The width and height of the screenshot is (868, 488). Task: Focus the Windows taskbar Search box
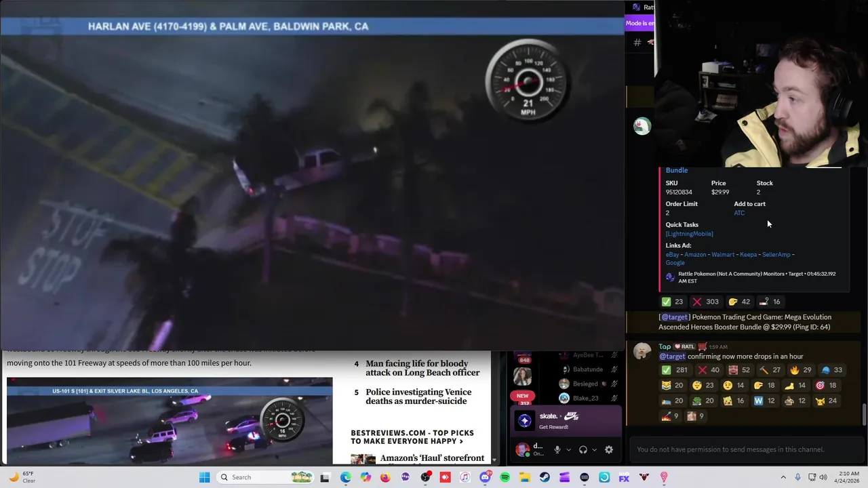[x=266, y=477]
